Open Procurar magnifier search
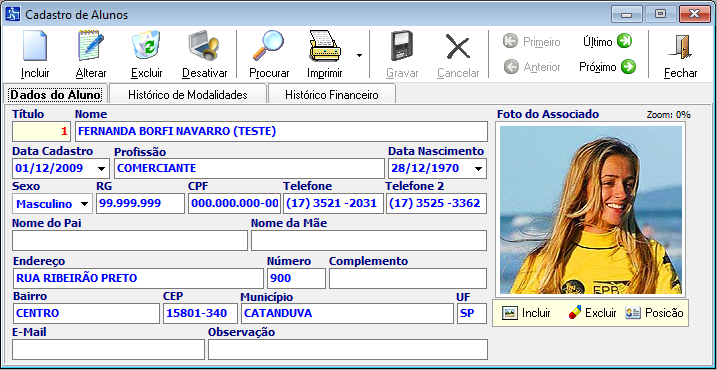This screenshot has width=717, height=370. click(x=268, y=46)
